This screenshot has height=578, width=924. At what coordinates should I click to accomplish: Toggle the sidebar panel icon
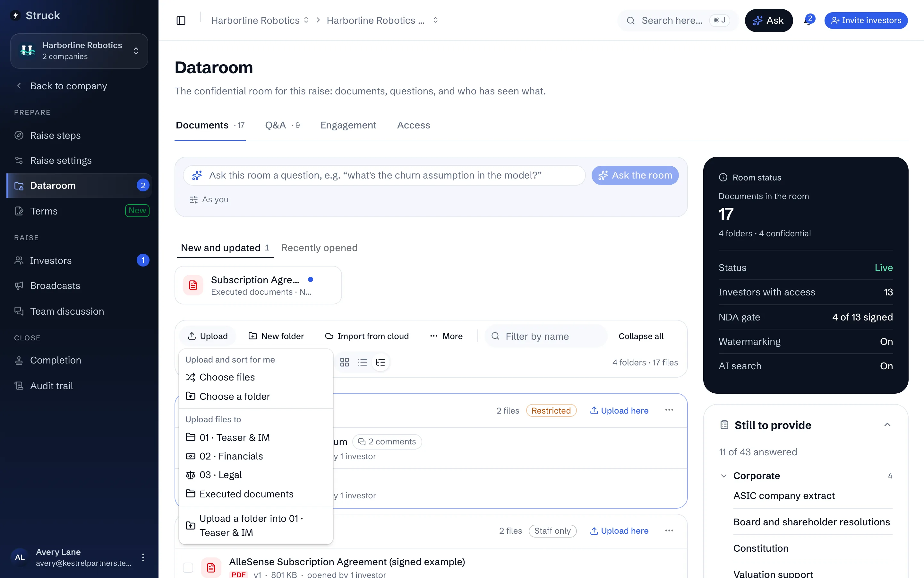pyautogui.click(x=181, y=21)
